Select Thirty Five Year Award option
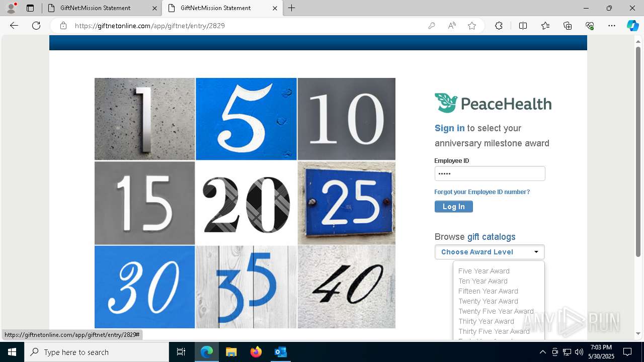The image size is (644, 362). coord(494,331)
